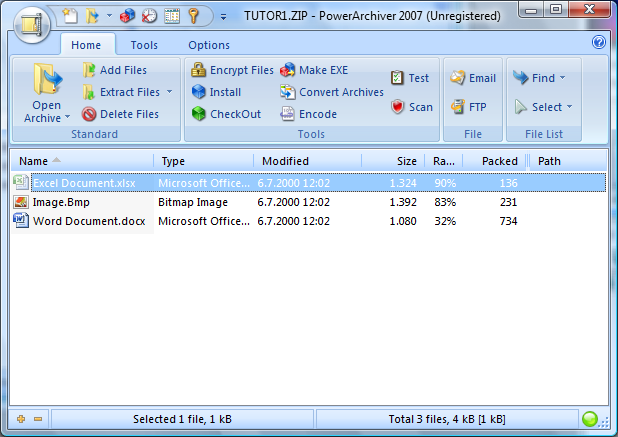Click the Add Files icon
This screenshot has height=437, width=618.
click(89, 70)
